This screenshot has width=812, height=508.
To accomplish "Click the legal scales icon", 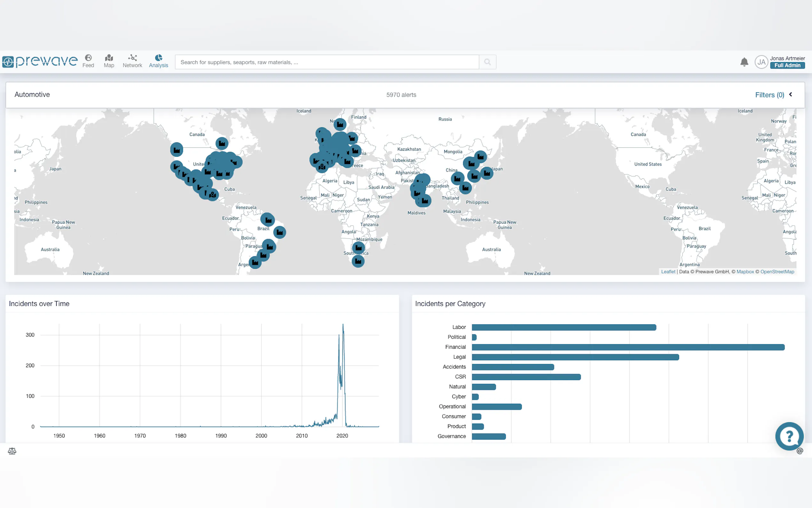I will coord(12,451).
